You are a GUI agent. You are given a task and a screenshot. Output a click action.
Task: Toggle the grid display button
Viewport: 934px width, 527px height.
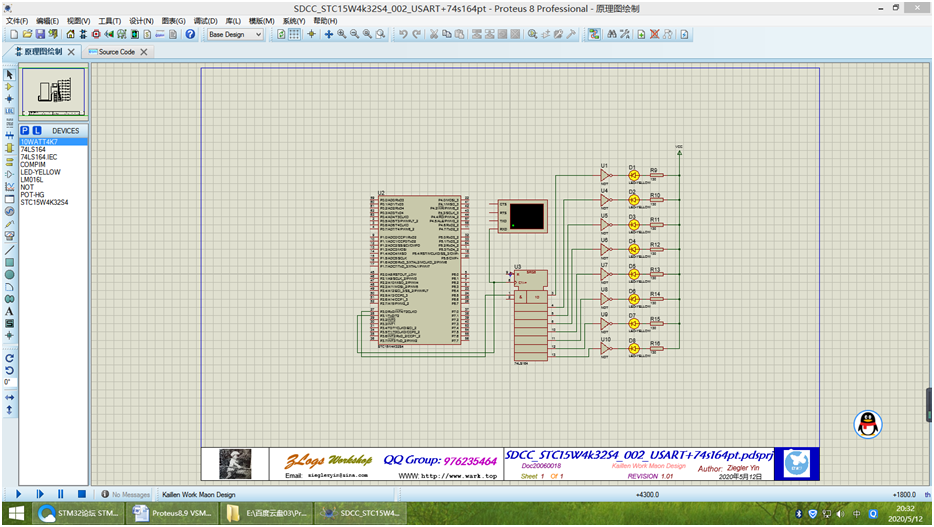[x=295, y=34]
